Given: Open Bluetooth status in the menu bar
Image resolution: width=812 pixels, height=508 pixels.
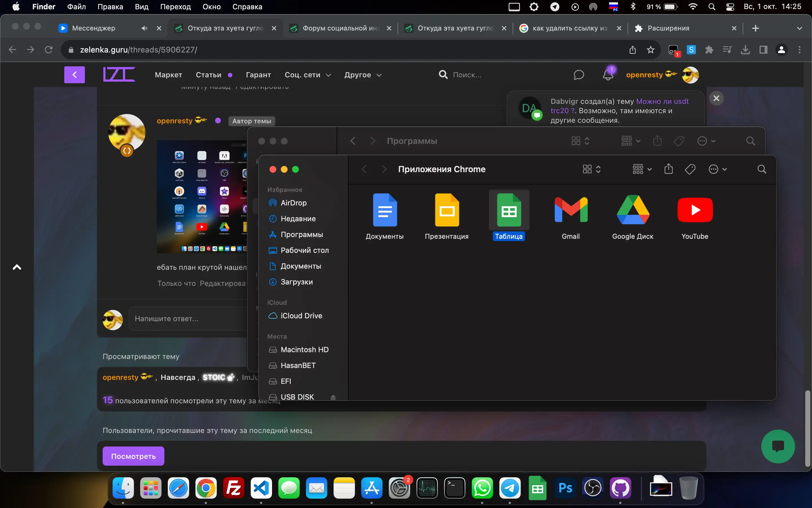Looking at the screenshot, I should (x=633, y=7).
